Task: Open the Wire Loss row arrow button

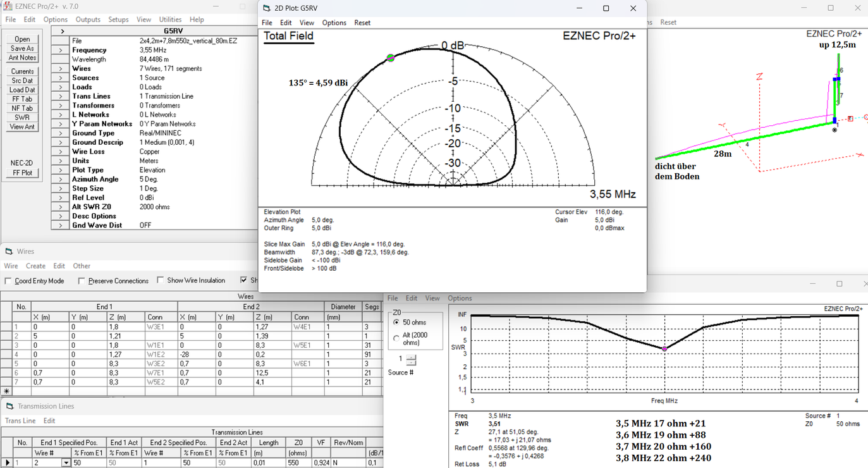Action: [x=61, y=152]
